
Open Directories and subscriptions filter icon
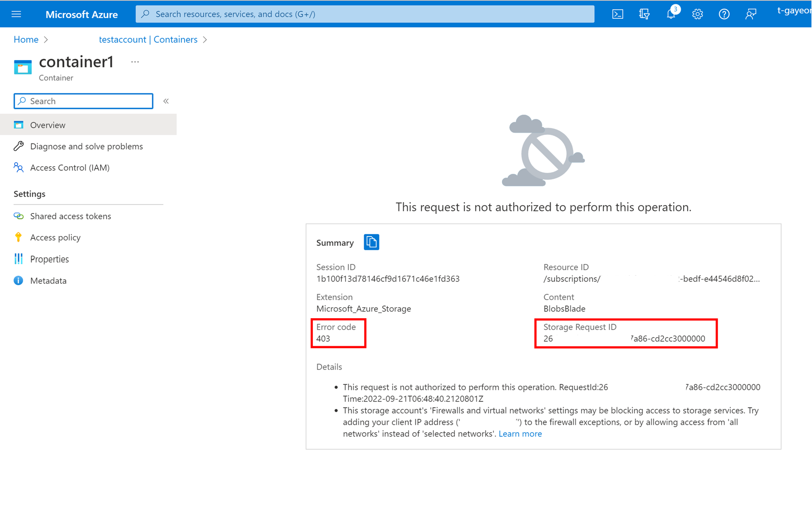(644, 14)
